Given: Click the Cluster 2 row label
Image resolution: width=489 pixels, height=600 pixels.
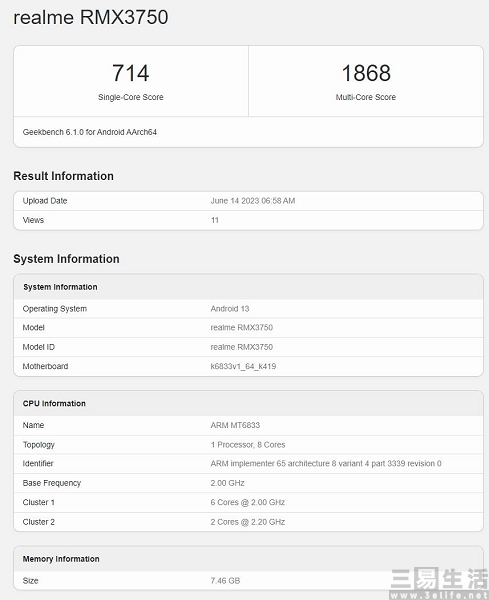Looking at the screenshot, I should pyautogui.click(x=39, y=522).
